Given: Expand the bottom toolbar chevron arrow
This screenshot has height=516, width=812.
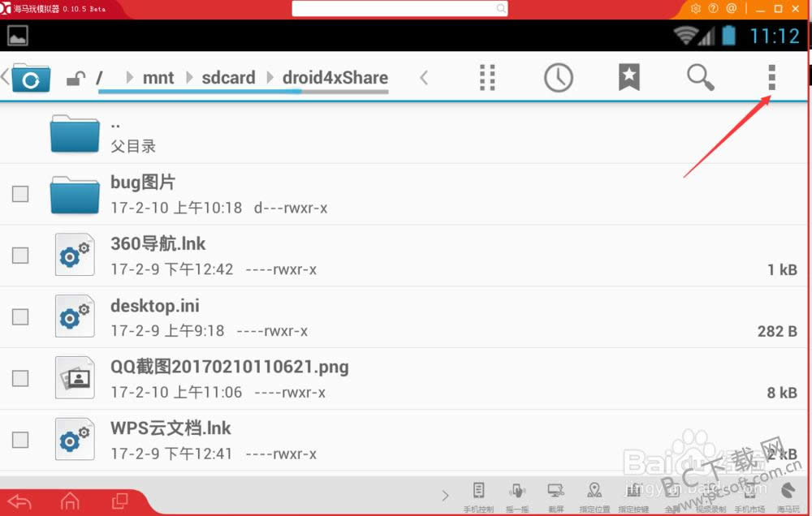Looking at the screenshot, I should click(x=445, y=495).
